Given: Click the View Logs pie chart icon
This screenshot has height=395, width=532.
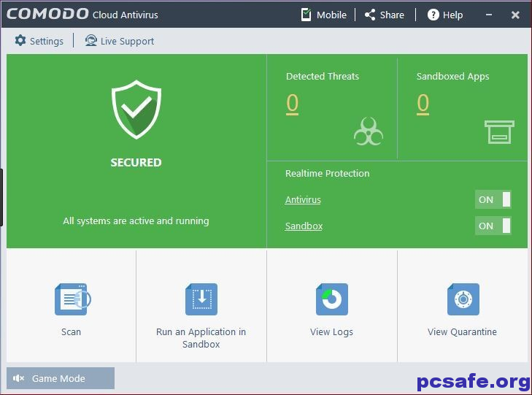Looking at the screenshot, I should 332,299.
